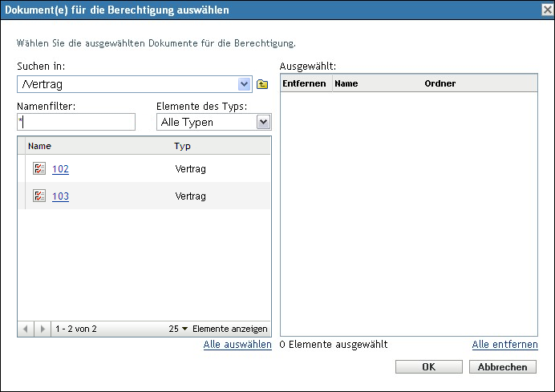Open document link 102
Screen dimensions: 555x392
pos(60,169)
